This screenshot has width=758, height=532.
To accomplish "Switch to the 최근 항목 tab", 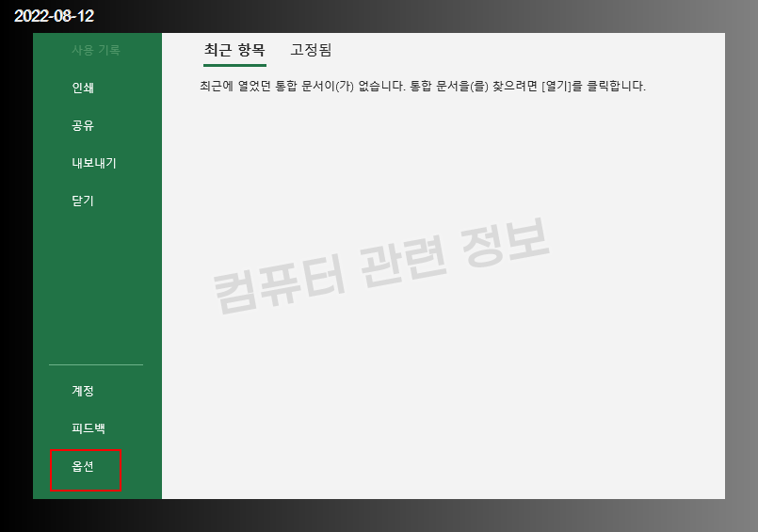I will pos(234,50).
